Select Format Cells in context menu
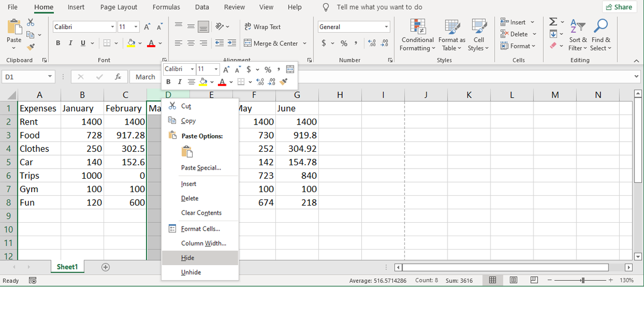The width and height of the screenshot is (644, 322). tap(200, 229)
